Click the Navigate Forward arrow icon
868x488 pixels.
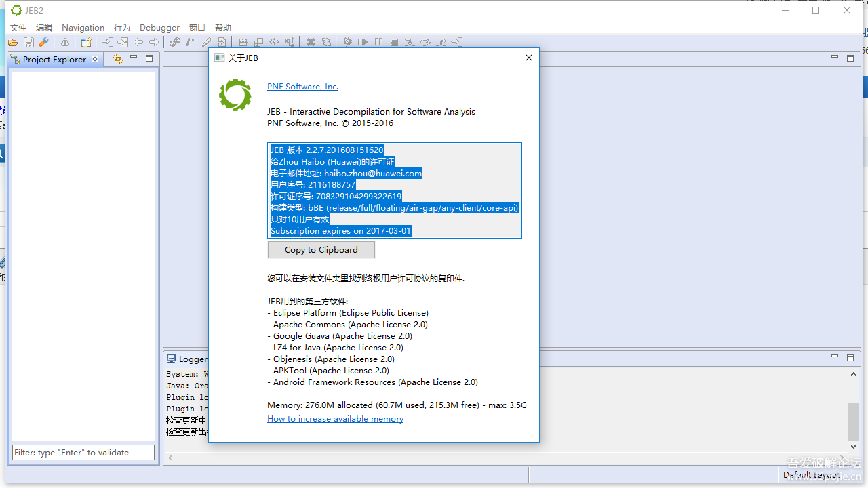coord(154,43)
